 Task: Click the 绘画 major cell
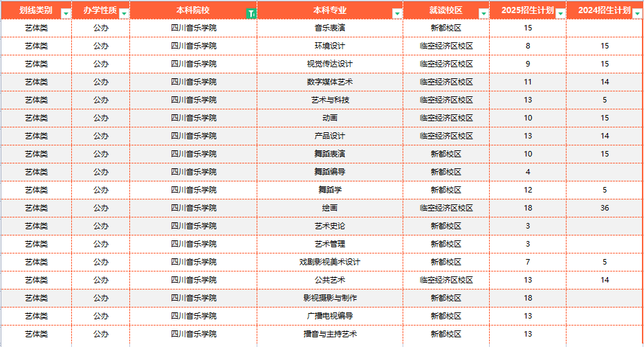point(330,208)
